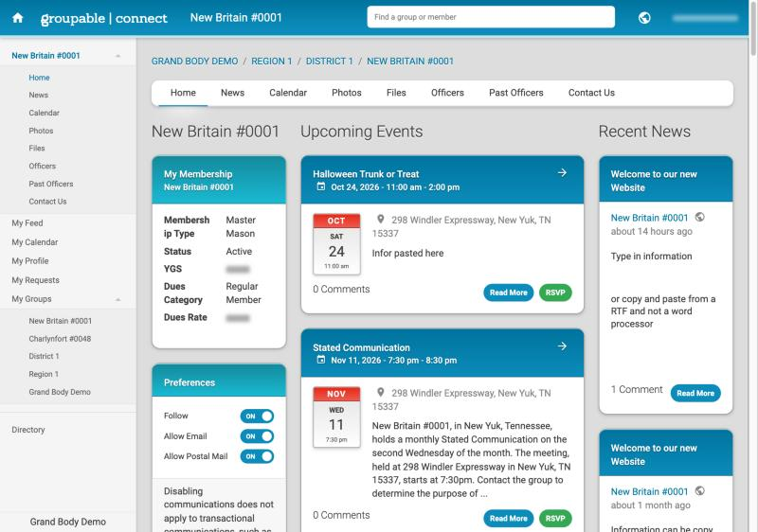Select Region 1 under My Groups
Screen dimensions: 758x532
44,374
